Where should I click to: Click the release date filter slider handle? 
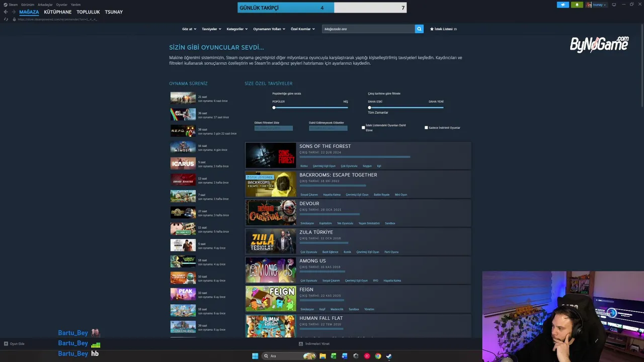369,108
